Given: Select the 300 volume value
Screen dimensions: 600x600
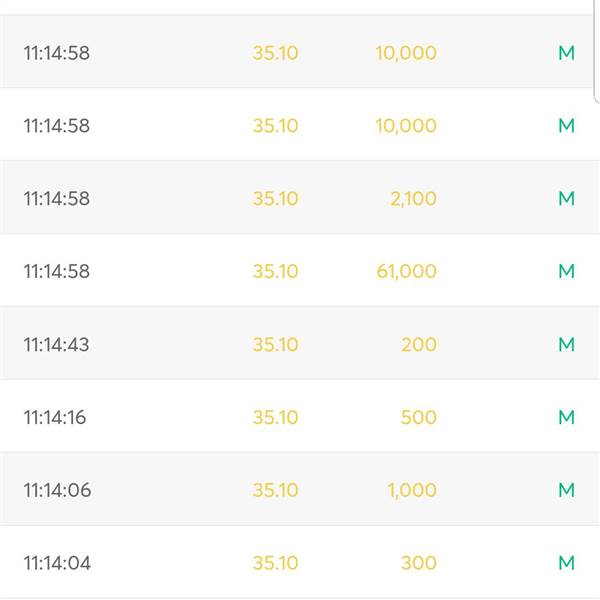Looking at the screenshot, I should point(419,563).
